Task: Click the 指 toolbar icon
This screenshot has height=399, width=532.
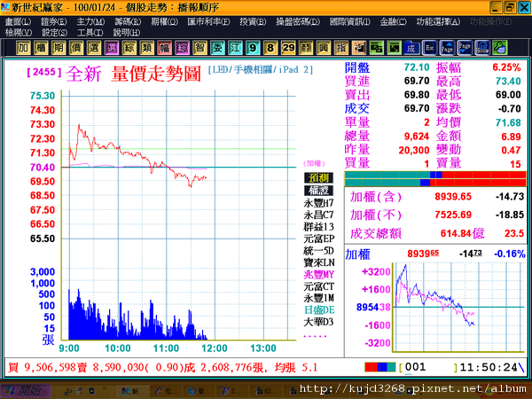Action: pos(340,48)
